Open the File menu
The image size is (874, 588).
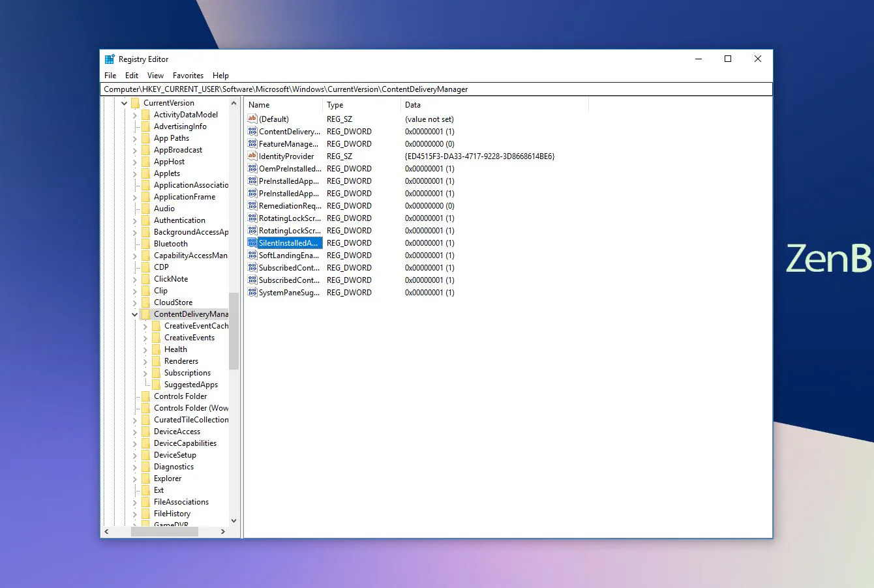[x=110, y=76]
